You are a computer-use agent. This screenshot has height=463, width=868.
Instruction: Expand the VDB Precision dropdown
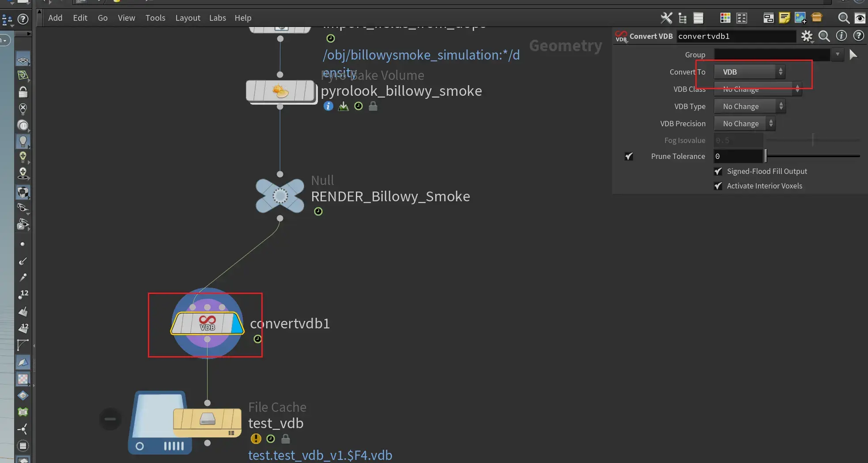744,124
